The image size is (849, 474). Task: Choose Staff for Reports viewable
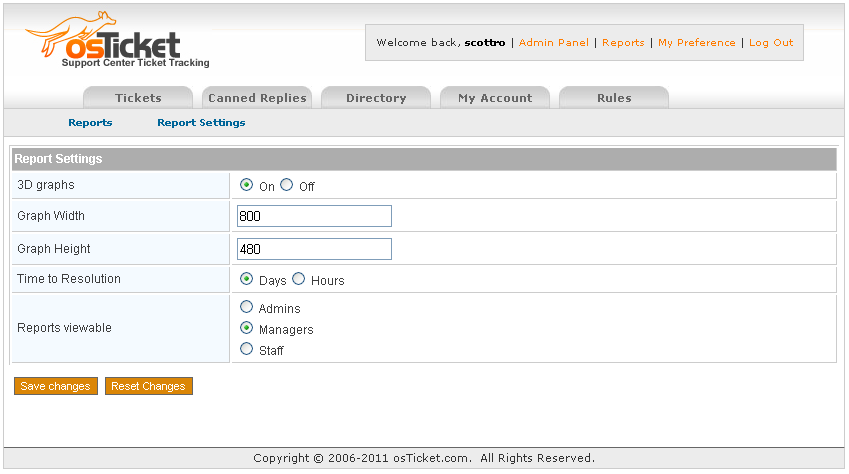(x=247, y=349)
